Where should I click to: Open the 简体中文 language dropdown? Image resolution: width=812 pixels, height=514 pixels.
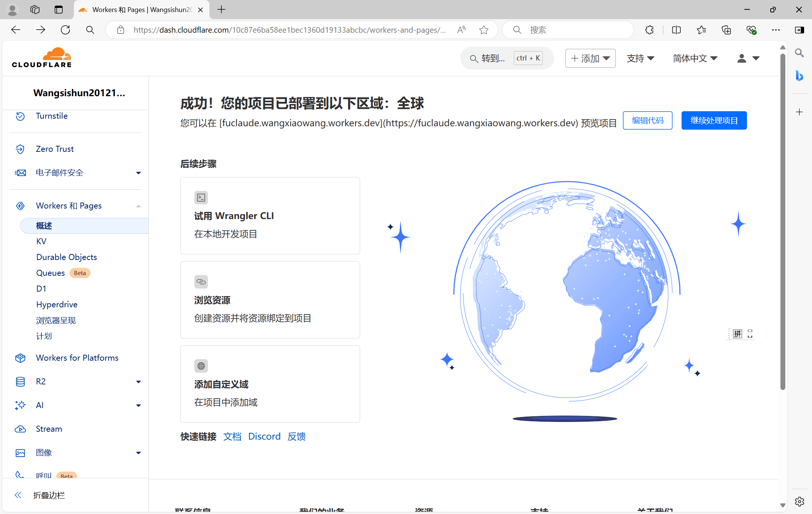coord(695,58)
